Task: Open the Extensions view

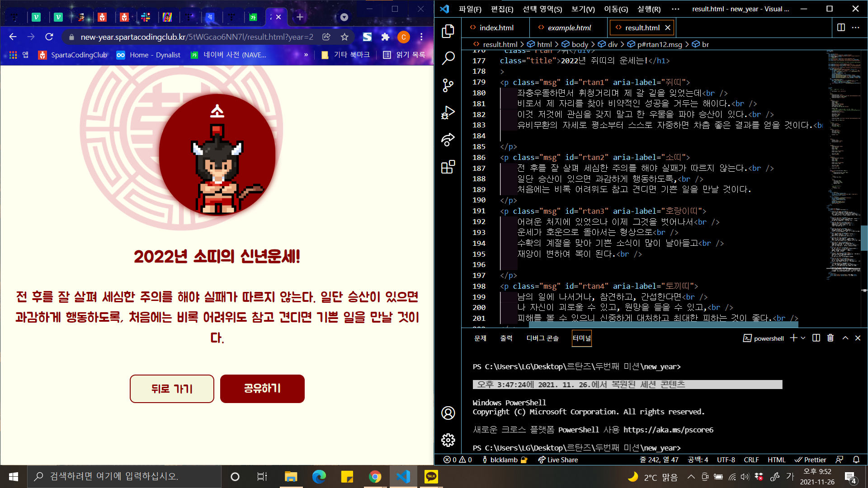Action: click(448, 167)
